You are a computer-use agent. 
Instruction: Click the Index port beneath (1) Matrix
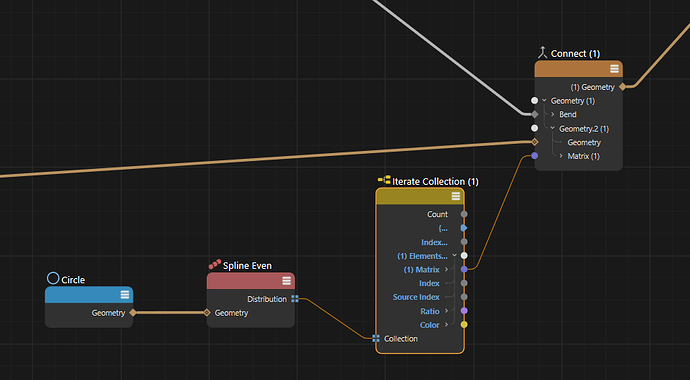(464, 283)
